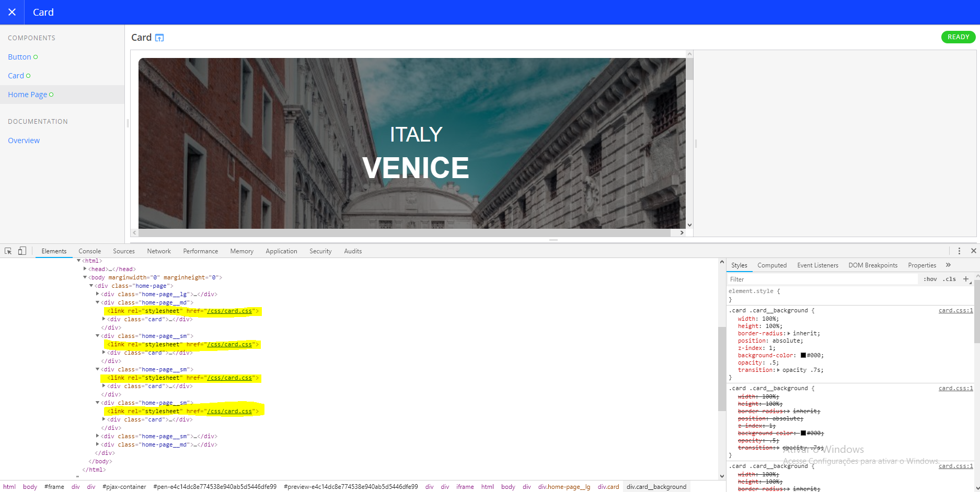Select the div.card breadcrumb

point(608,487)
